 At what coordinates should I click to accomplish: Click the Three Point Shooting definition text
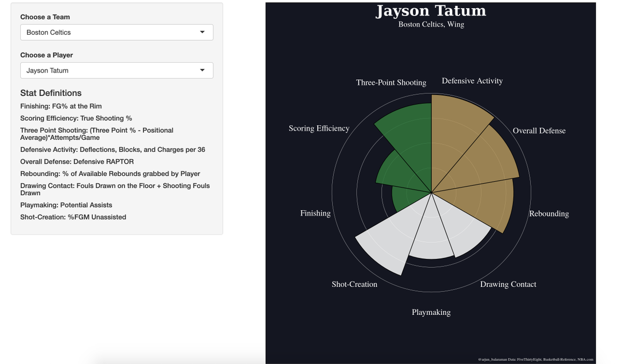click(97, 134)
